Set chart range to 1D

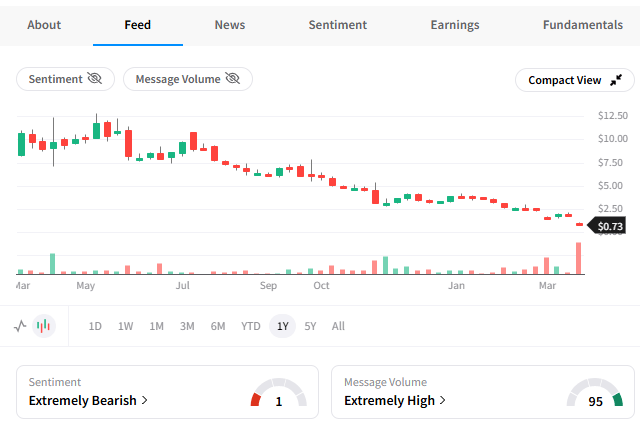tap(95, 326)
